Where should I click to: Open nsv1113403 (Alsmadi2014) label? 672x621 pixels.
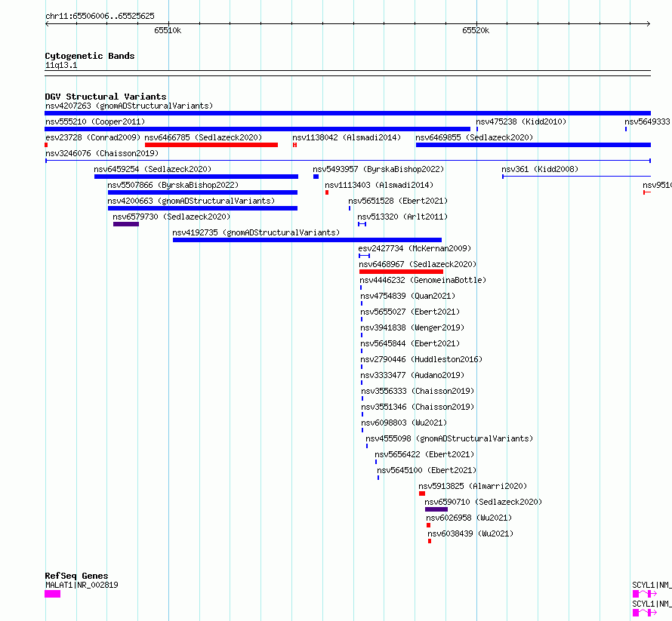point(379,185)
